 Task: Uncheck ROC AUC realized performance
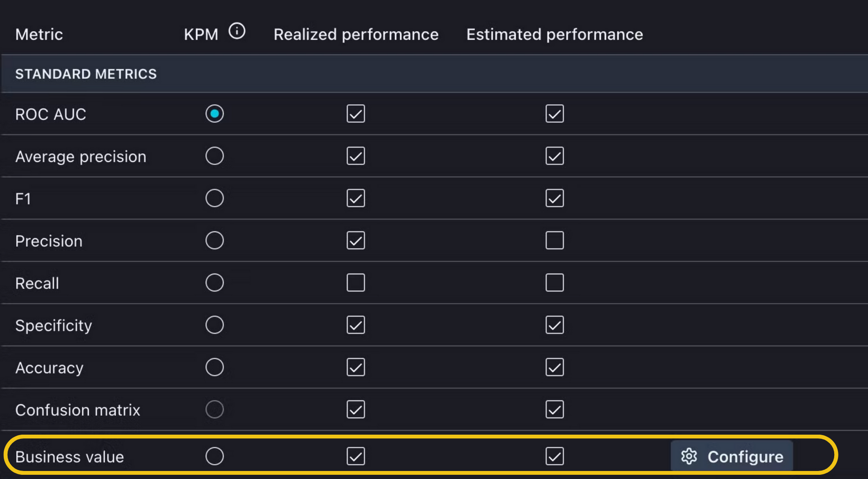355,113
